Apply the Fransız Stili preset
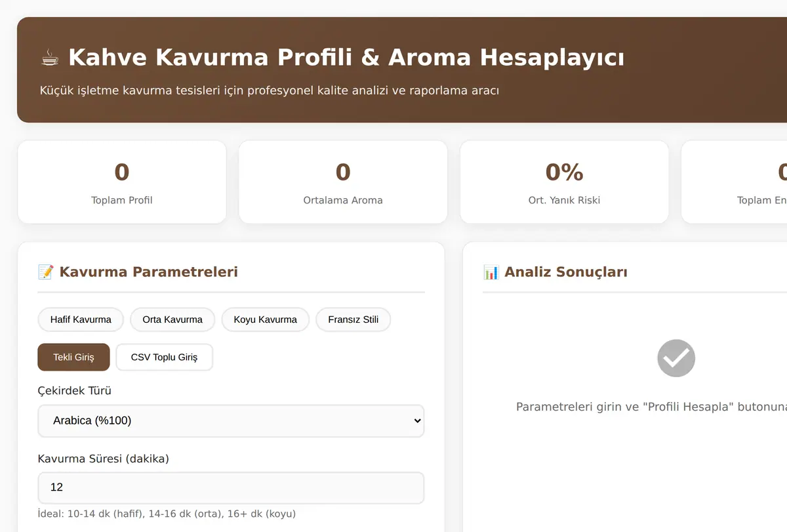The width and height of the screenshot is (787, 532). [353, 319]
